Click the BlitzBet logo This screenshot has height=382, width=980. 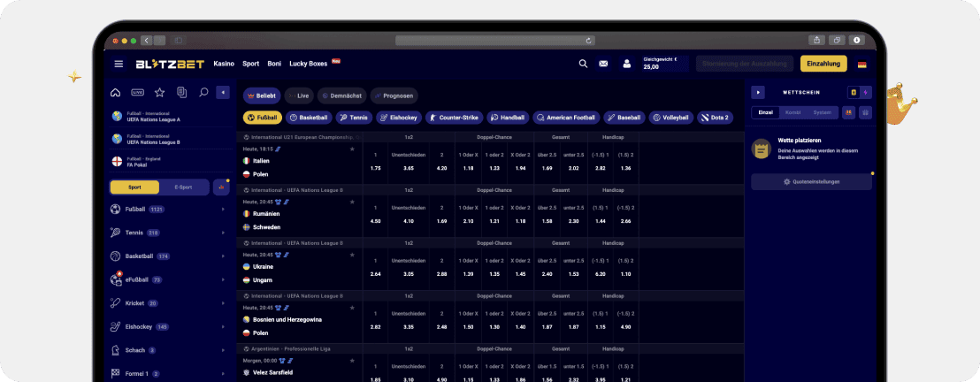pyautogui.click(x=168, y=64)
